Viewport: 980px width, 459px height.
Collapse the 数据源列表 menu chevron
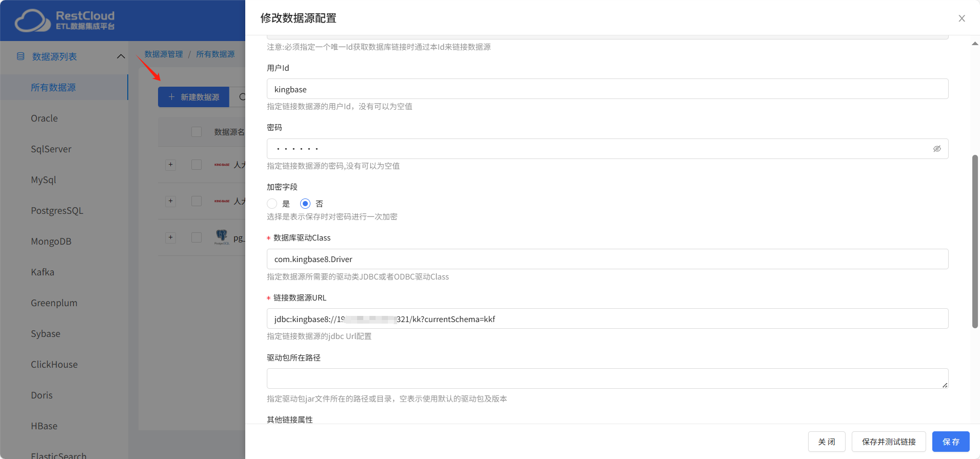pos(121,56)
